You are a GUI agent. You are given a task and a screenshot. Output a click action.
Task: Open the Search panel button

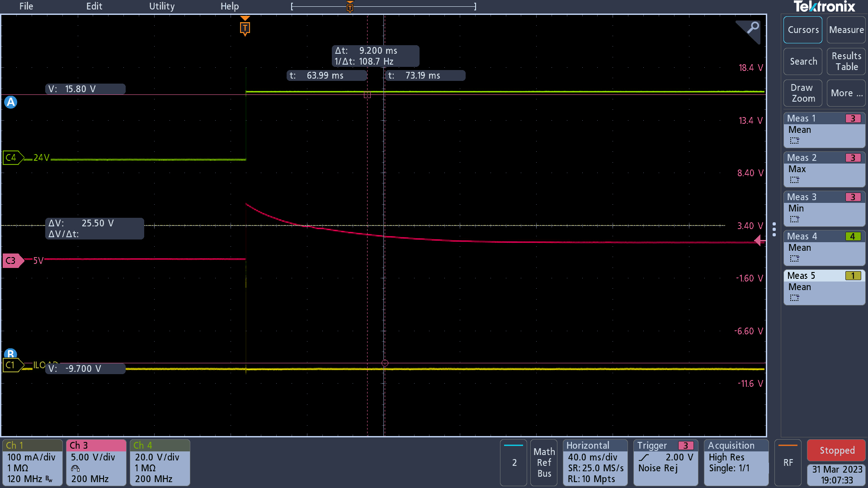pos(803,61)
